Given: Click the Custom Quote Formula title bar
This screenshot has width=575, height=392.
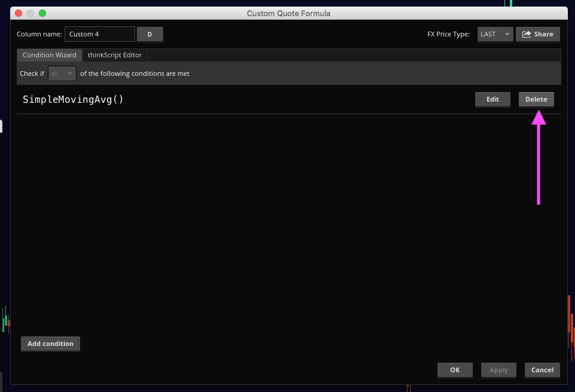Looking at the screenshot, I should 288,13.
